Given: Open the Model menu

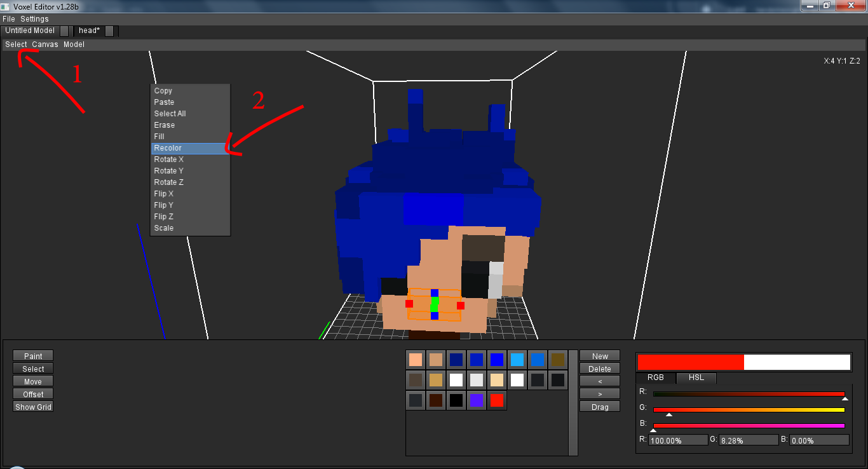Looking at the screenshot, I should click(x=74, y=44).
